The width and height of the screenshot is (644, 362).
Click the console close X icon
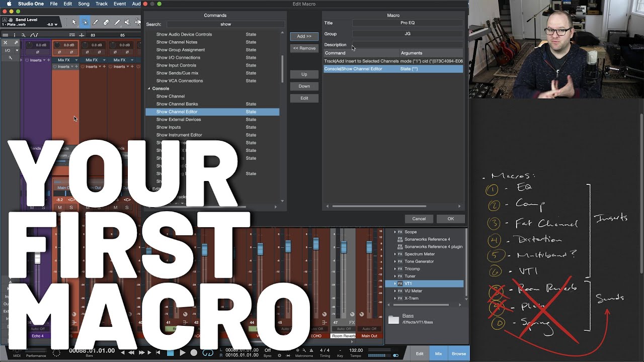[6, 43]
